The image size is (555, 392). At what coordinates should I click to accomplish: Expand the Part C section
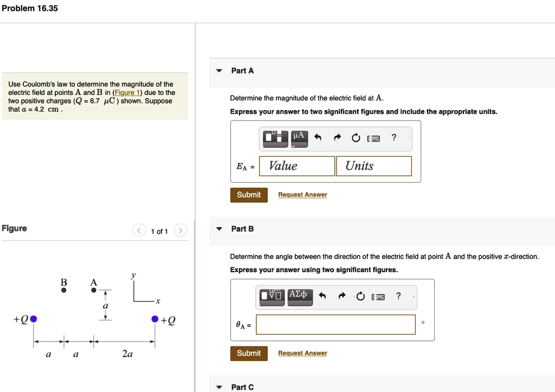[219, 387]
